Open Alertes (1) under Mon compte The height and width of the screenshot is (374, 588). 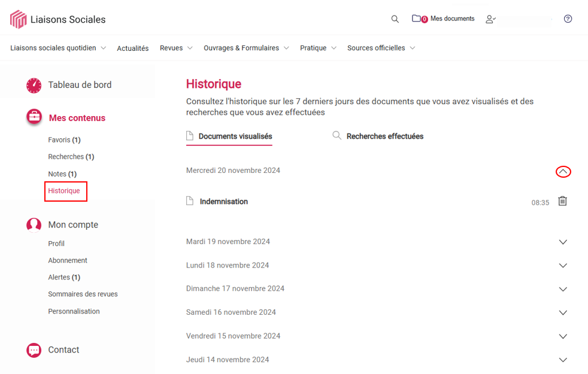[64, 277]
